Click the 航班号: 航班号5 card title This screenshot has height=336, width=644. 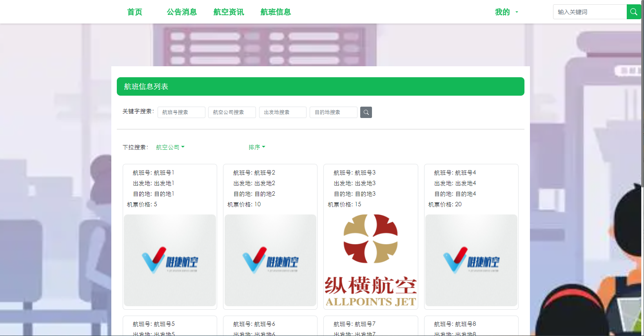click(x=154, y=324)
